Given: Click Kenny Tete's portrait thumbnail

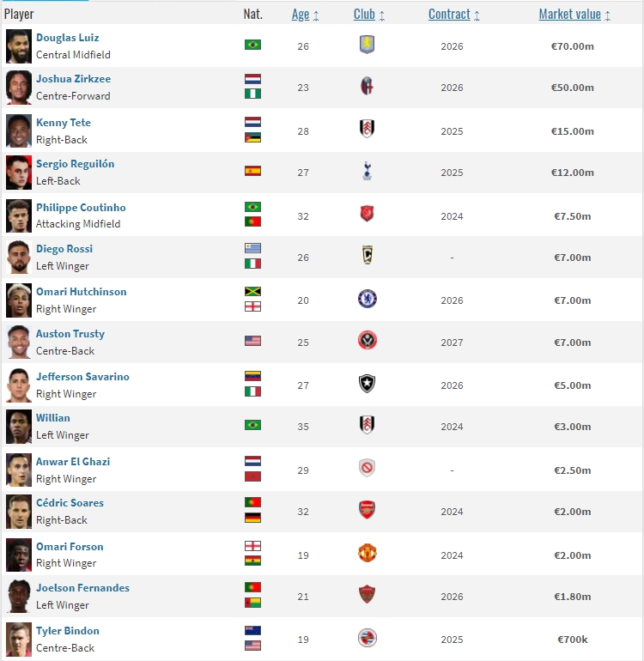Looking at the screenshot, I should coord(19,130).
